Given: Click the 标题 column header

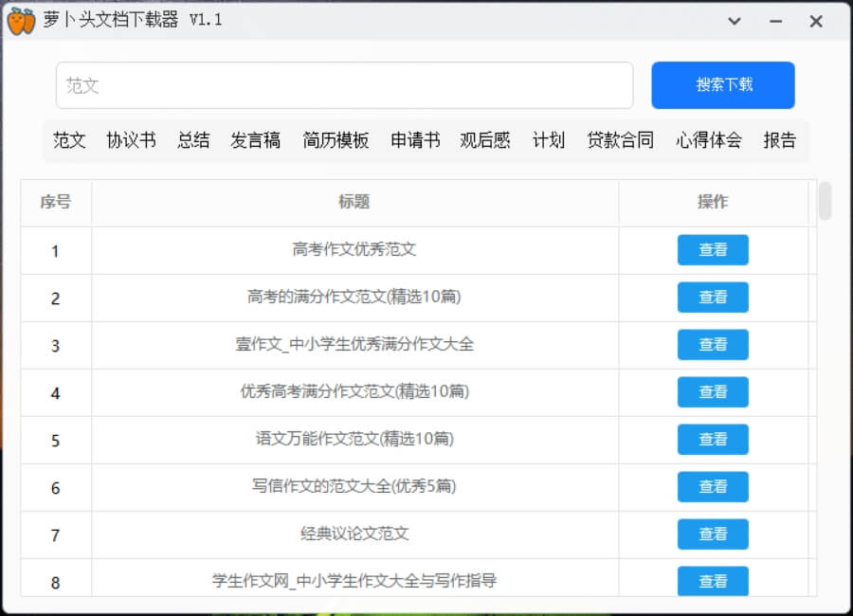Looking at the screenshot, I should point(354,202).
